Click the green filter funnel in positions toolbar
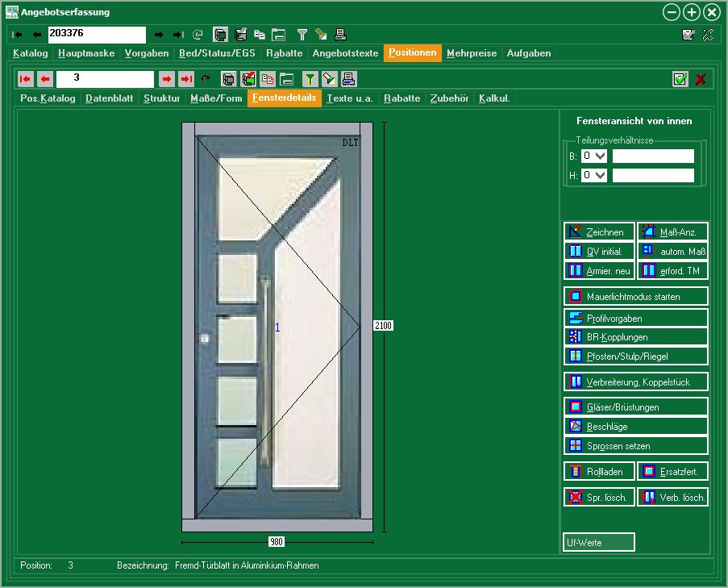Image resolution: width=728 pixels, height=588 pixels. (310, 79)
